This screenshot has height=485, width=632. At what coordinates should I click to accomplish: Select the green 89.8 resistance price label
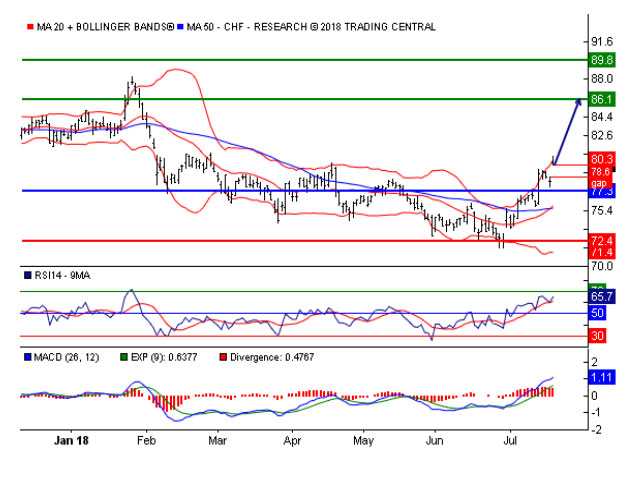(601, 60)
